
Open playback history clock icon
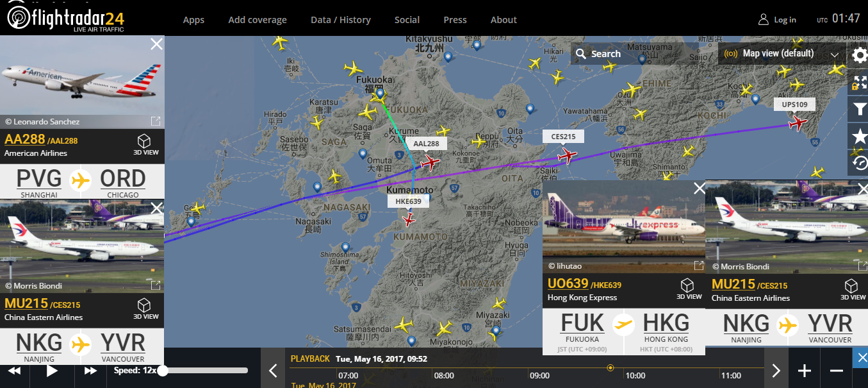(x=860, y=163)
